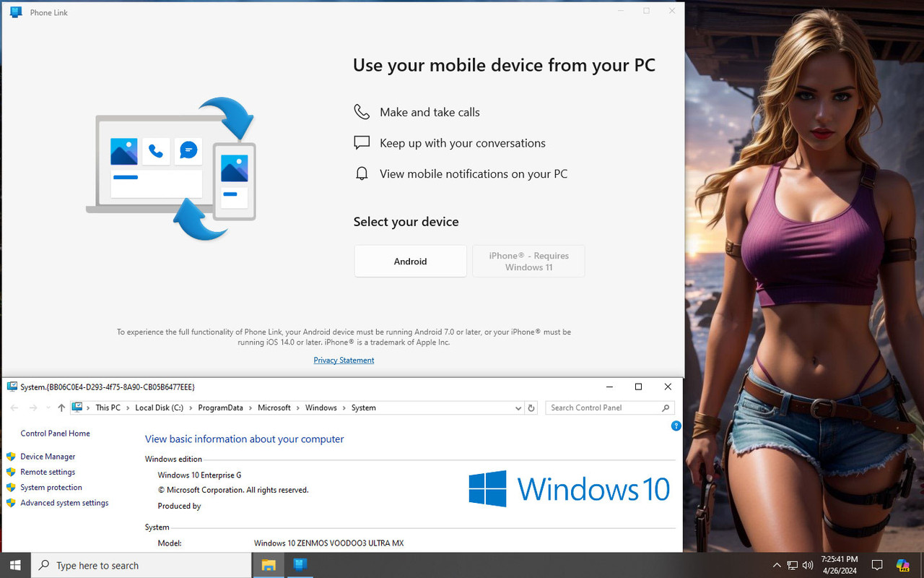Open the volume speaker icon in tray
The image size is (924, 578).
click(x=808, y=565)
